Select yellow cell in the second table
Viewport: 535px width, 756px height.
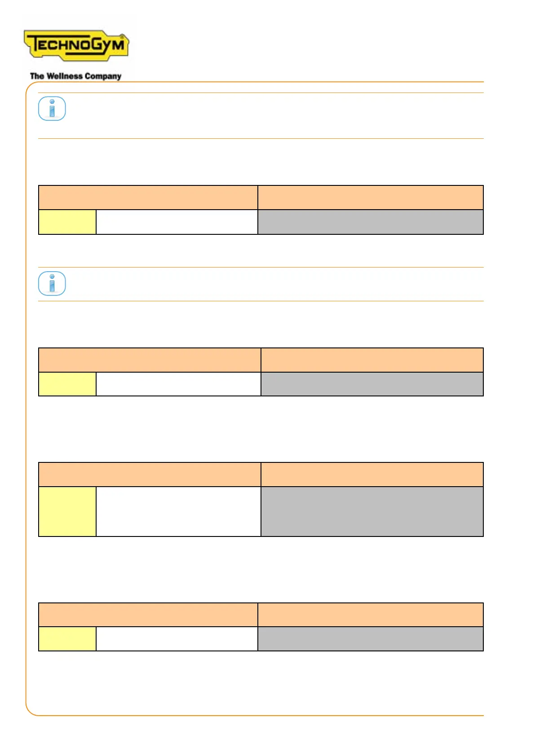coord(67,384)
